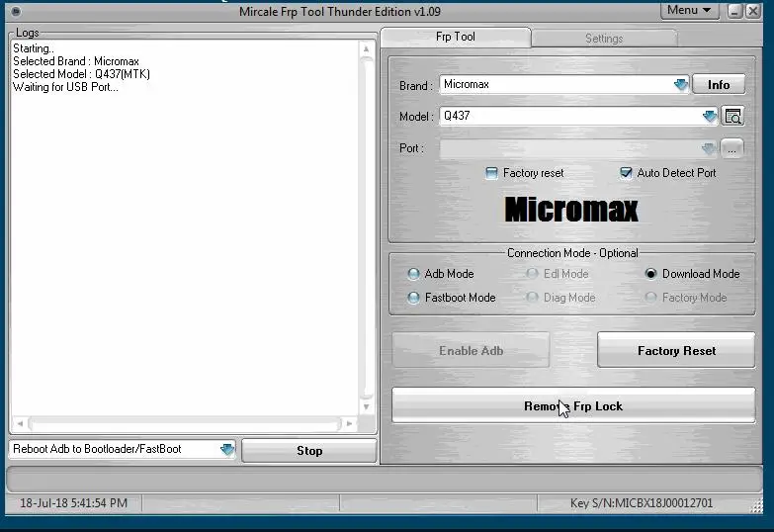This screenshot has height=532, width=774.
Task: Click the logs horizontal scrollbar track
Action: tap(185, 423)
